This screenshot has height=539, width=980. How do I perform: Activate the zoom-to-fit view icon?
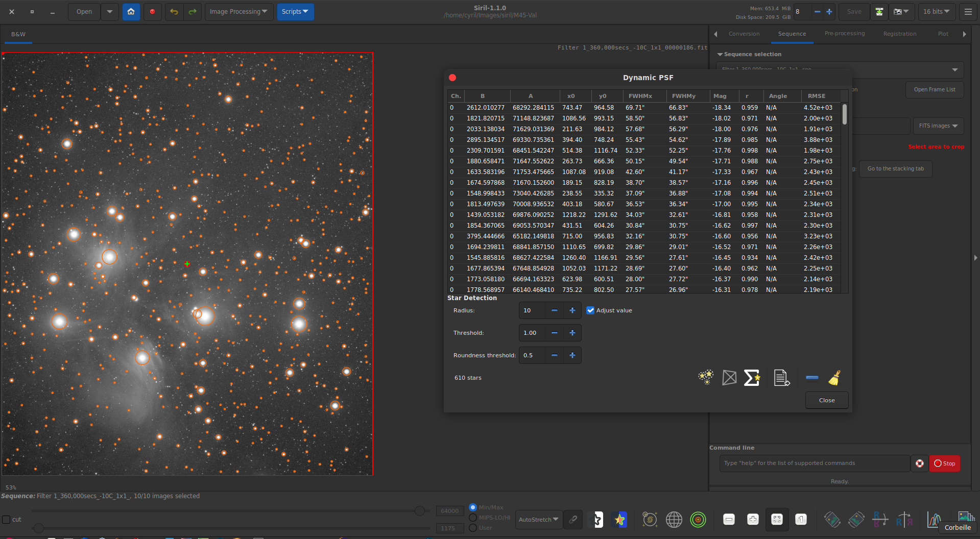(x=777, y=519)
